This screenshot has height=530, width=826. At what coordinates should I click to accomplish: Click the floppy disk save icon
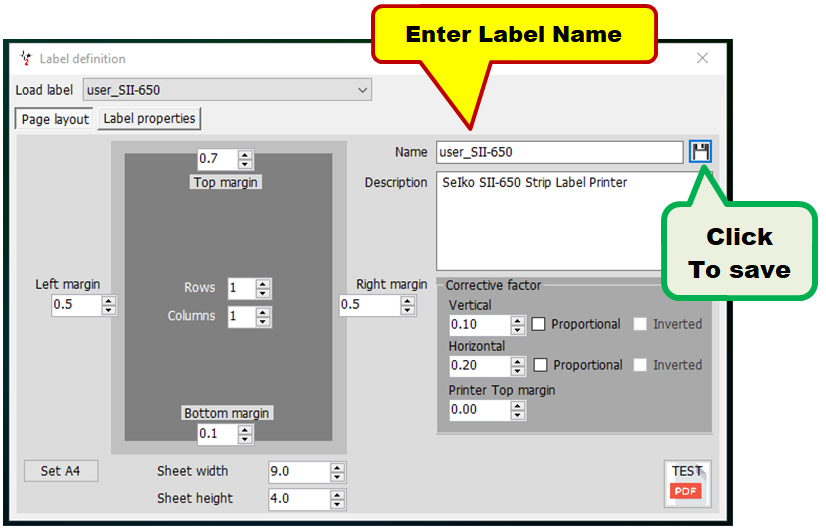pyautogui.click(x=700, y=152)
